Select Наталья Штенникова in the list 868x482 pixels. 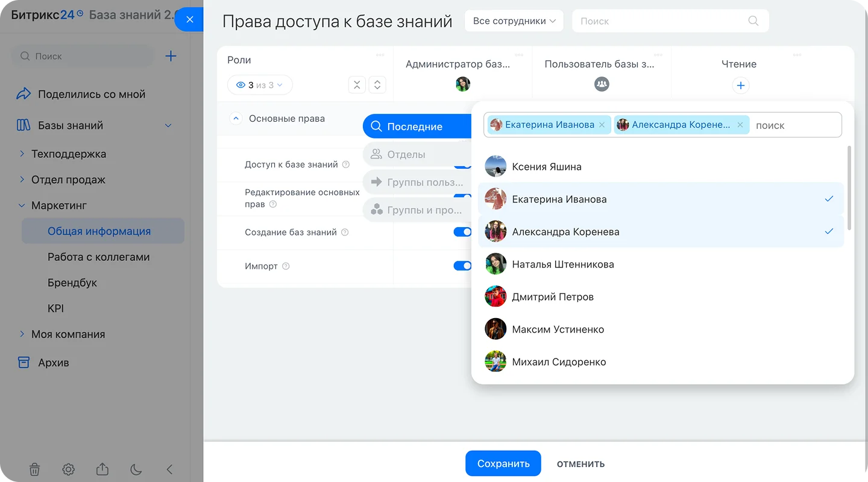point(661,264)
